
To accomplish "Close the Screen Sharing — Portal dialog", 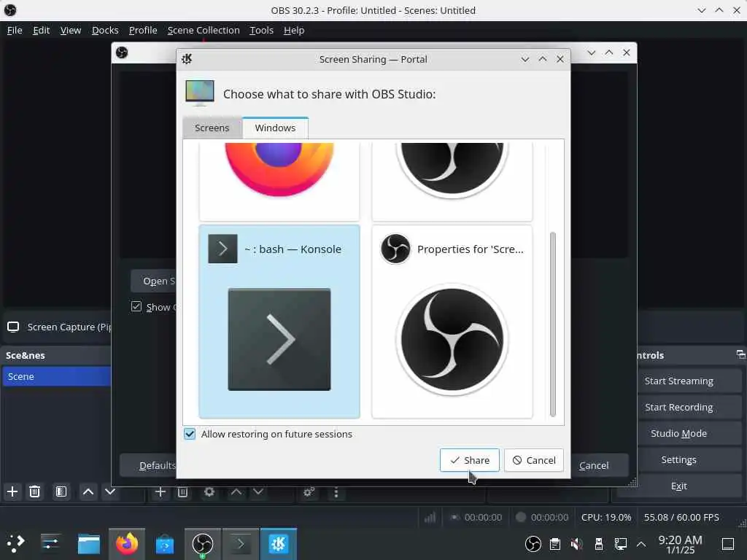I will click(x=560, y=59).
